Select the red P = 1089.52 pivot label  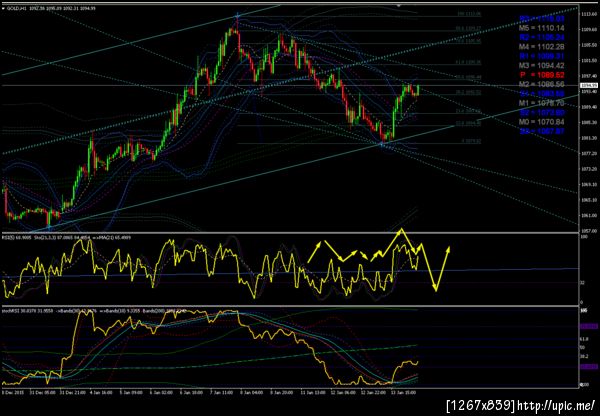tap(542, 75)
